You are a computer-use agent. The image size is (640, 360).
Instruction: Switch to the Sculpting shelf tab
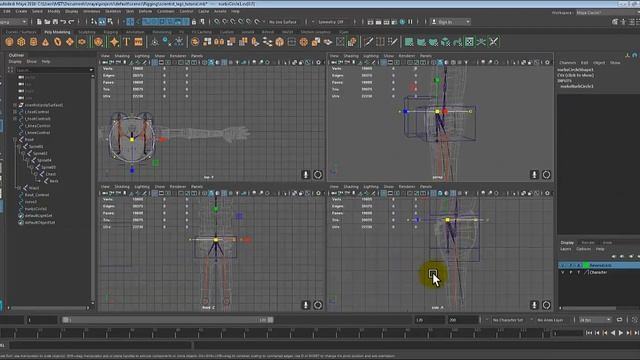click(87, 32)
